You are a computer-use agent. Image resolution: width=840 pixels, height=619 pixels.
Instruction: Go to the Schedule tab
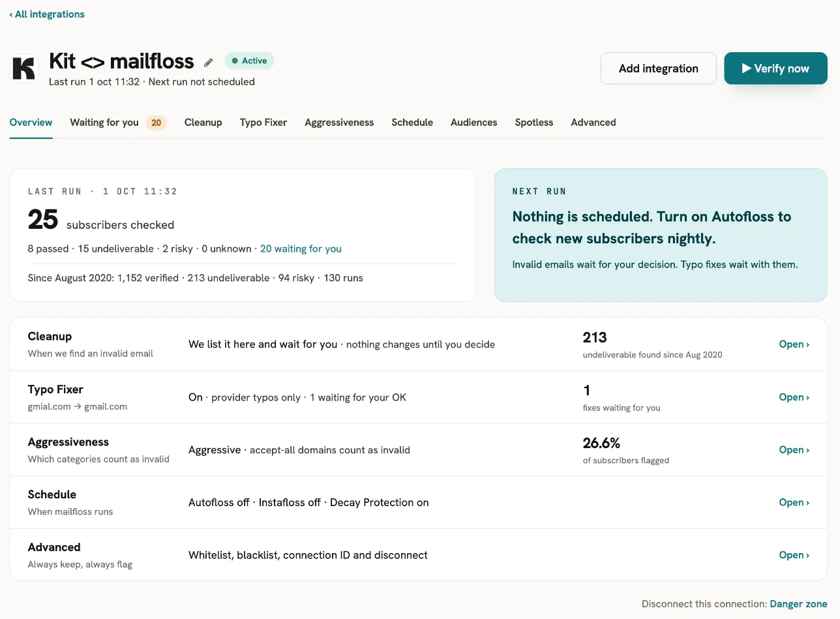click(x=412, y=123)
